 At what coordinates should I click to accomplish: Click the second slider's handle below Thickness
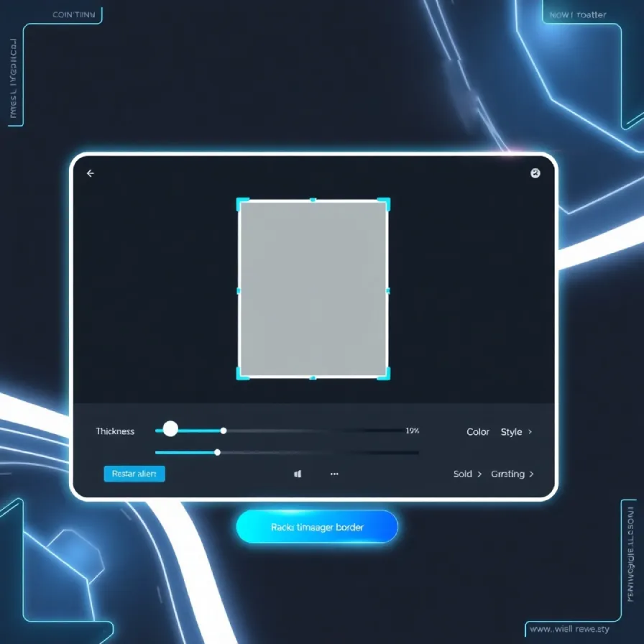tap(217, 453)
